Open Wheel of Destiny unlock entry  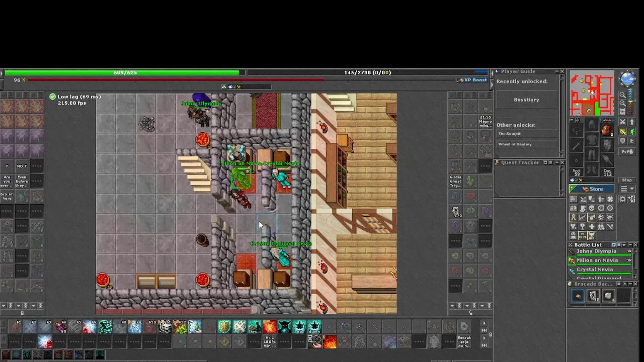526,144
